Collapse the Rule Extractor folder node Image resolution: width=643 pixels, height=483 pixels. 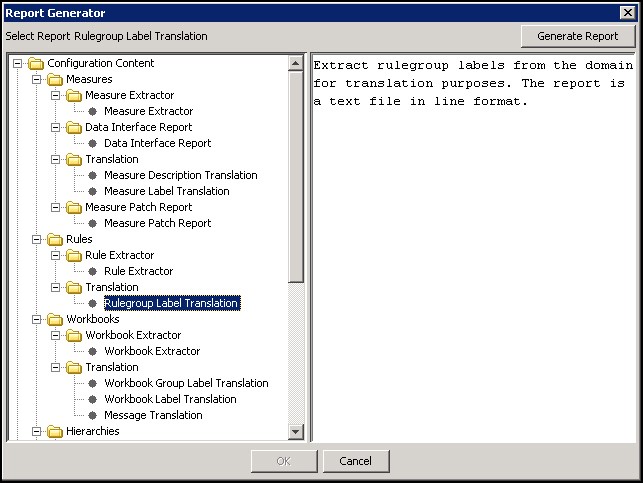(x=55, y=255)
